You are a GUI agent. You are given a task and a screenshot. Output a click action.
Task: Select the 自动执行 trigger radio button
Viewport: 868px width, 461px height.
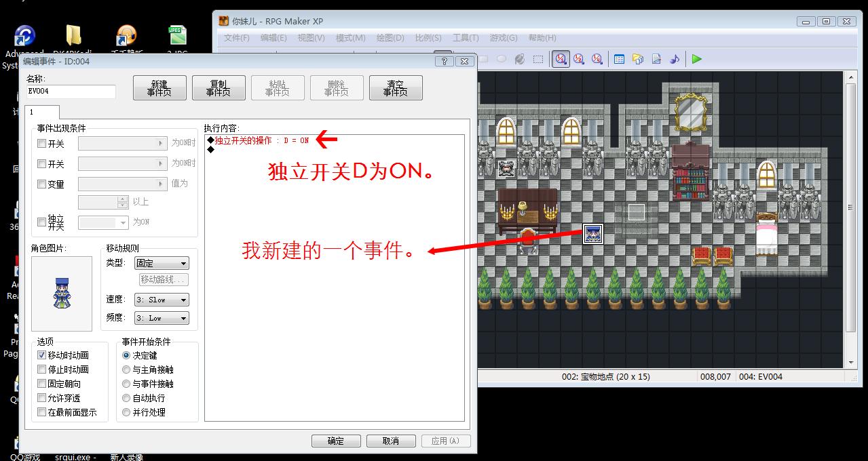coord(126,398)
